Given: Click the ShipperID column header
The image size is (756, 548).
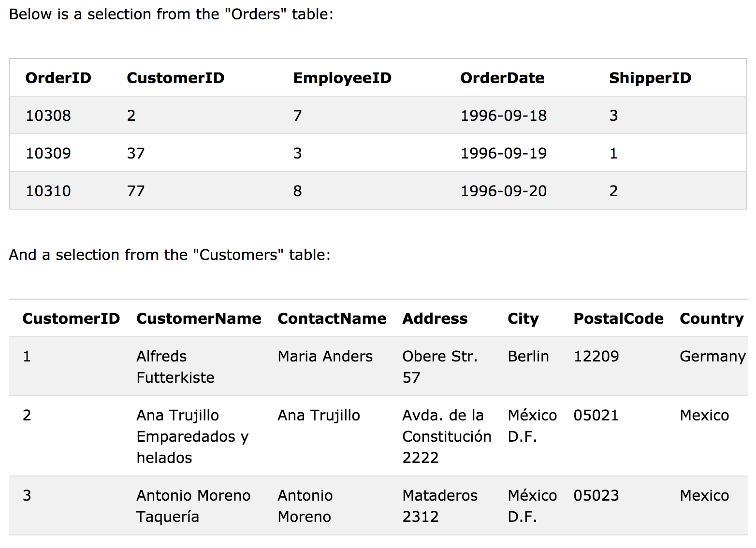Looking at the screenshot, I should coord(650,78).
